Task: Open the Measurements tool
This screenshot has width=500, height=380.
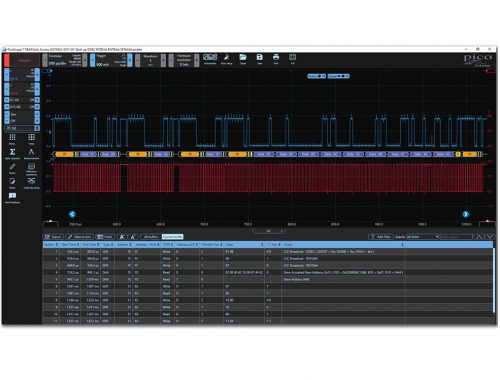Action: 31,153
